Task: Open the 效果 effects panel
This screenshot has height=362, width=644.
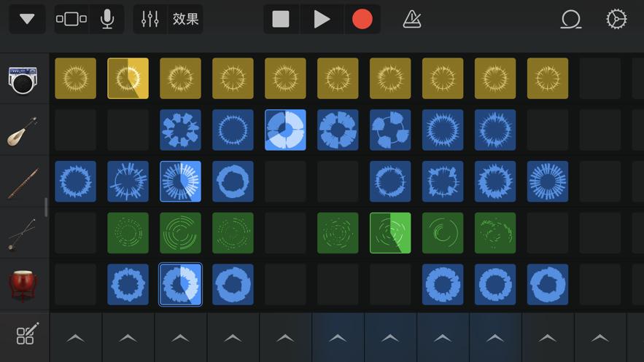Action: tap(185, 20)
